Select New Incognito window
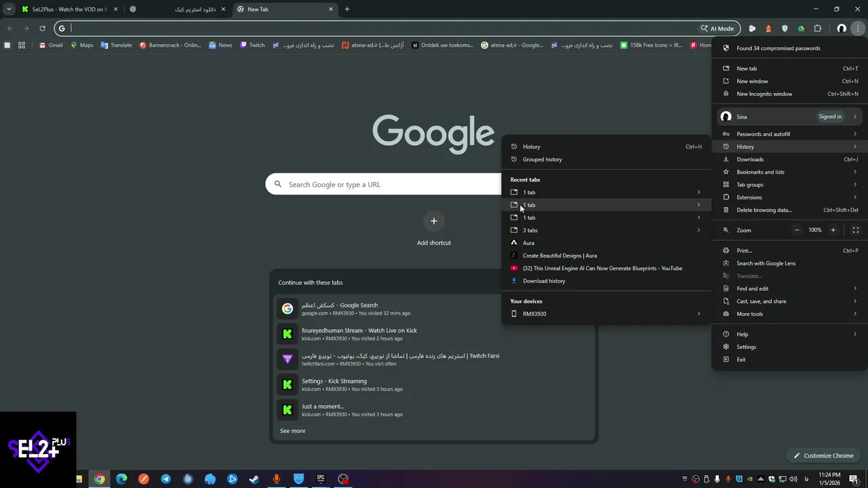This screenshot has width=868, height=488. [790, 94]
